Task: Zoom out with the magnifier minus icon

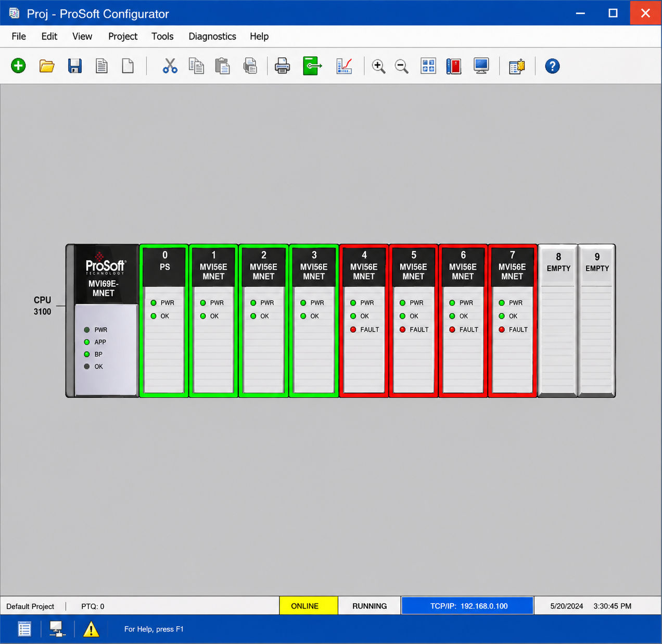Action: [x=401, y=66]
